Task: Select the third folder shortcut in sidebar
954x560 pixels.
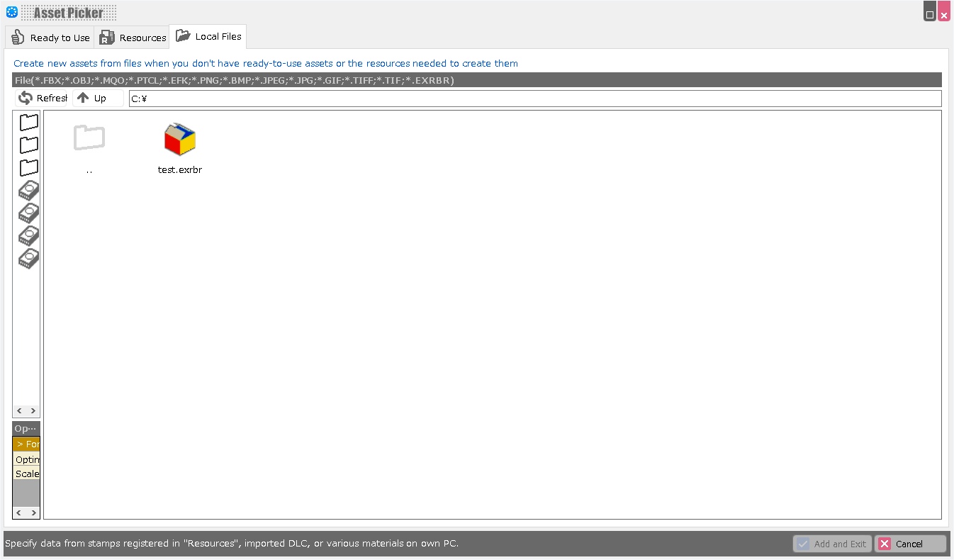Action: pos(28,167)
